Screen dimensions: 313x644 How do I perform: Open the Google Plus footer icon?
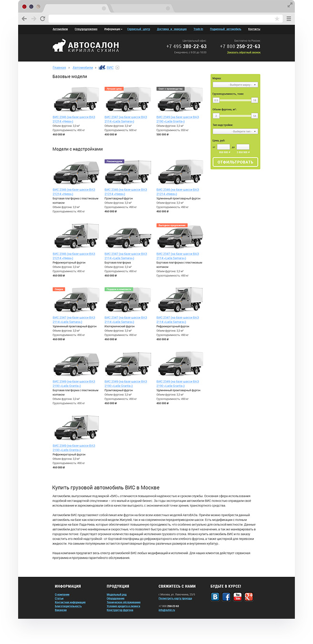(248, 597)
